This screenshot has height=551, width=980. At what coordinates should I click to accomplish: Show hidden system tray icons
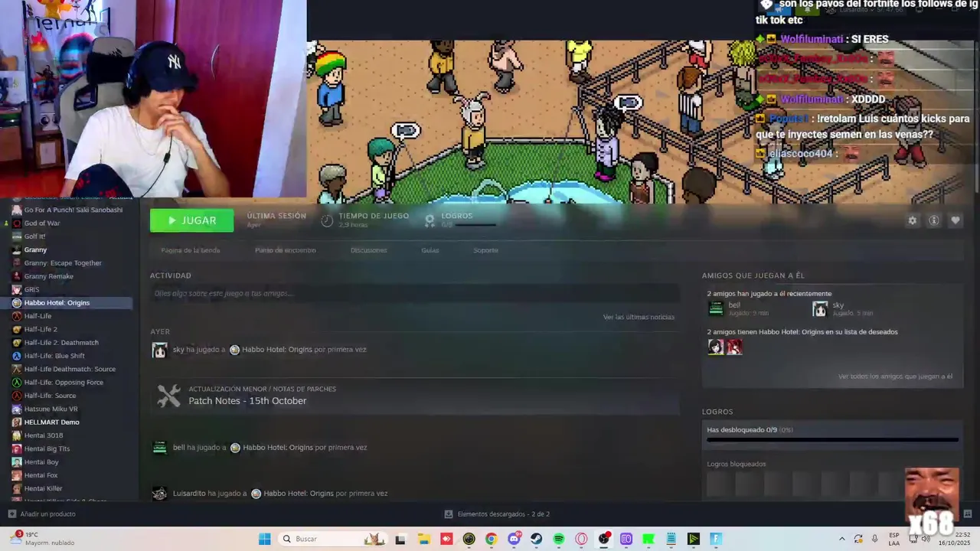841,539
